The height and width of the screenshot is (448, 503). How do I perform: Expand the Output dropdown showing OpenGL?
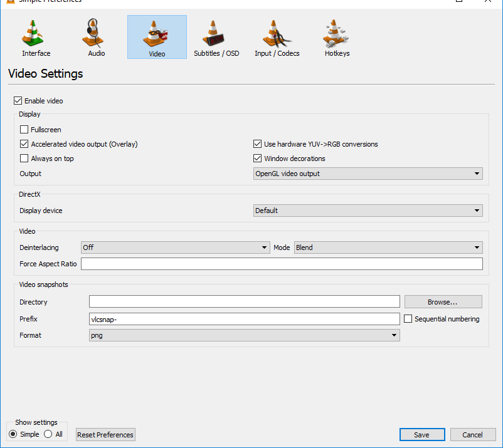point(368,174)
